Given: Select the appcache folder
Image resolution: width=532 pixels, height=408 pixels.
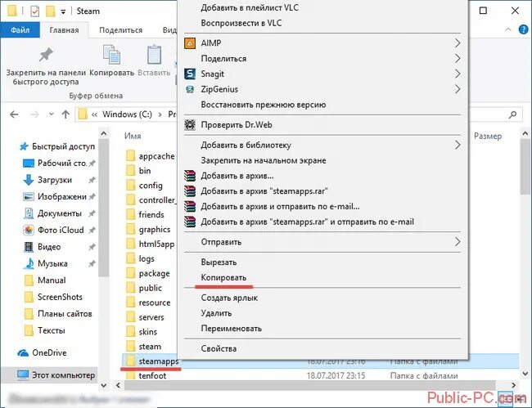Looking at the screenshot, I should (x=157, y=156).
